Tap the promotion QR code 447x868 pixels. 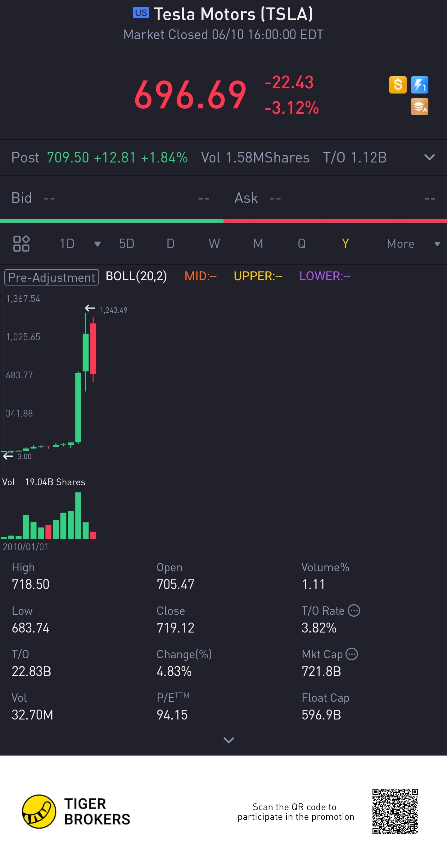click(x=395, y=811)
